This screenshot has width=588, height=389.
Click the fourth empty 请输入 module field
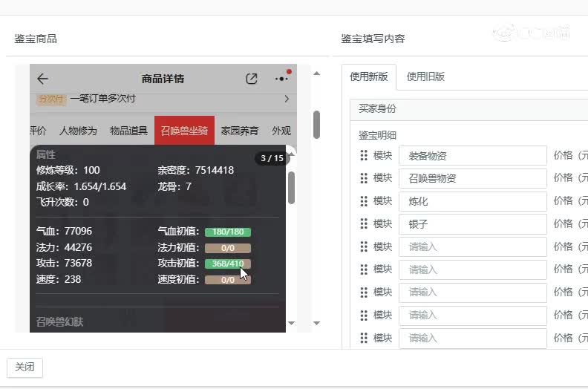(472, 315)
